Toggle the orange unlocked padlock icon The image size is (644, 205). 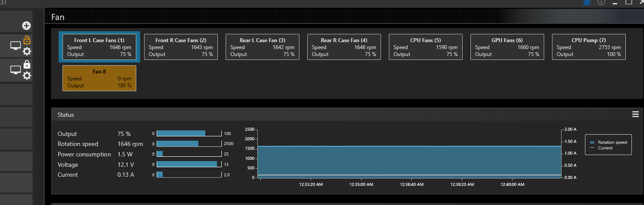(26, 40)
